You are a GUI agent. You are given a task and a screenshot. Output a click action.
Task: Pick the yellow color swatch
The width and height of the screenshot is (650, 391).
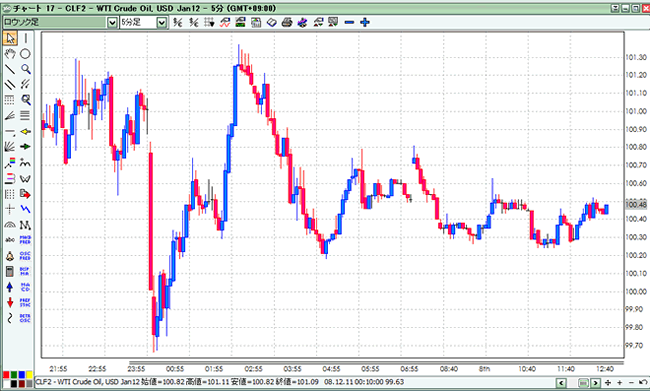pos(29,375)
